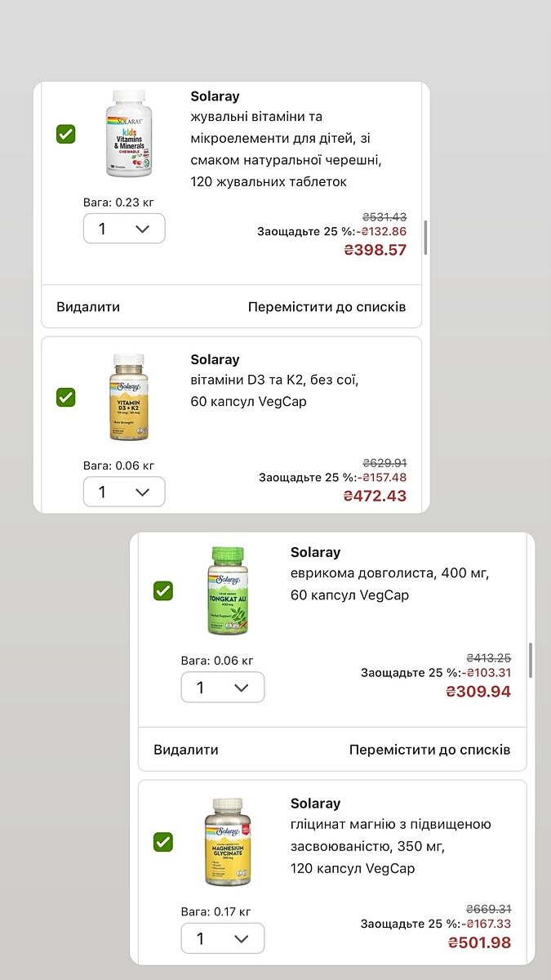Open Vitamin D3 + K2 bottle image
Screen dimensions: 551x980
pos(129,397)
